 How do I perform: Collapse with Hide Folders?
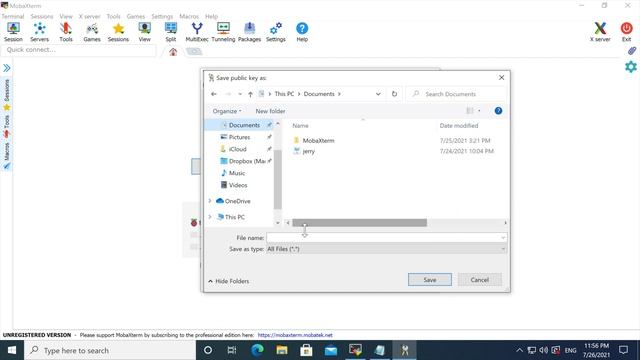pyautogui.click(x=228, y=281)
